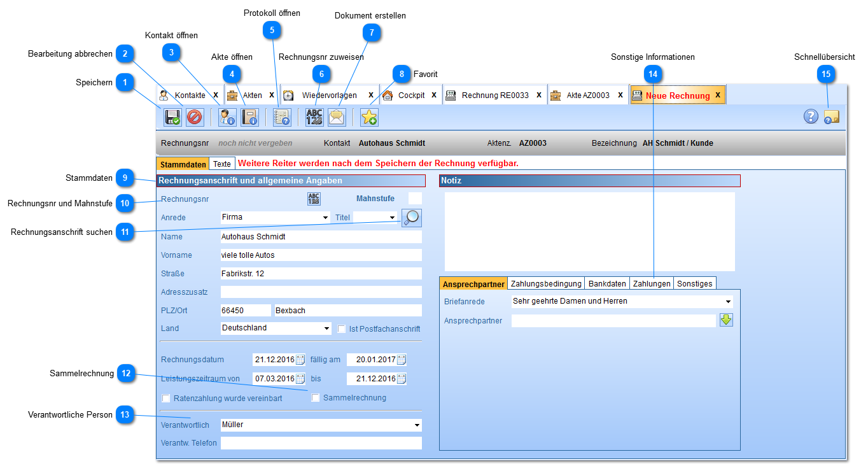This screenshot has width=868, height=466.
Task: Save the invoice with the Speichern icon
Action: tap(172, 117)
